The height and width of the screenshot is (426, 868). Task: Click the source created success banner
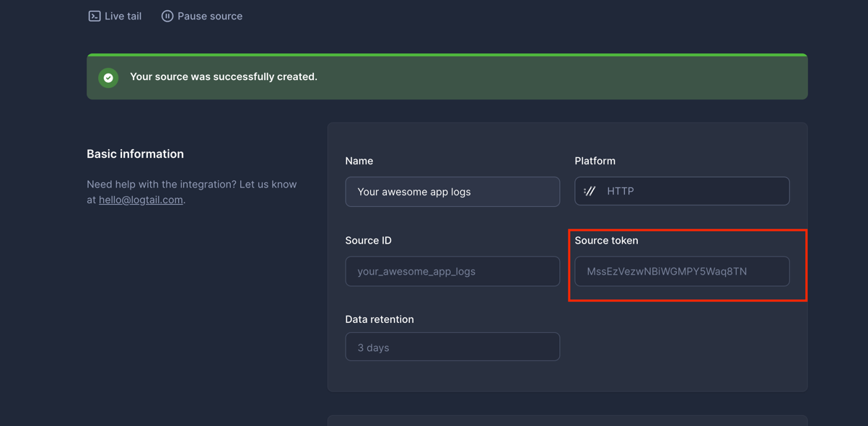click(x=447, y=76)
